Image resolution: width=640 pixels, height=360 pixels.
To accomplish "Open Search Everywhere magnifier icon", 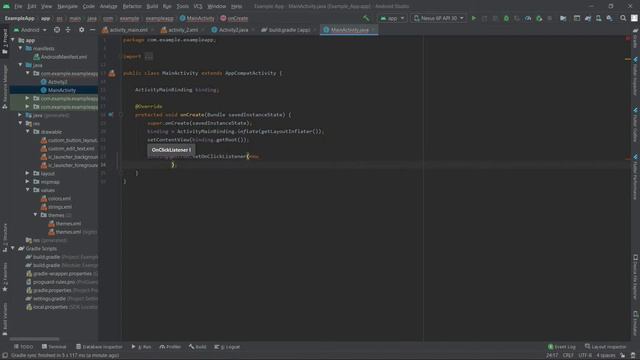I will (x=623, y=18).
